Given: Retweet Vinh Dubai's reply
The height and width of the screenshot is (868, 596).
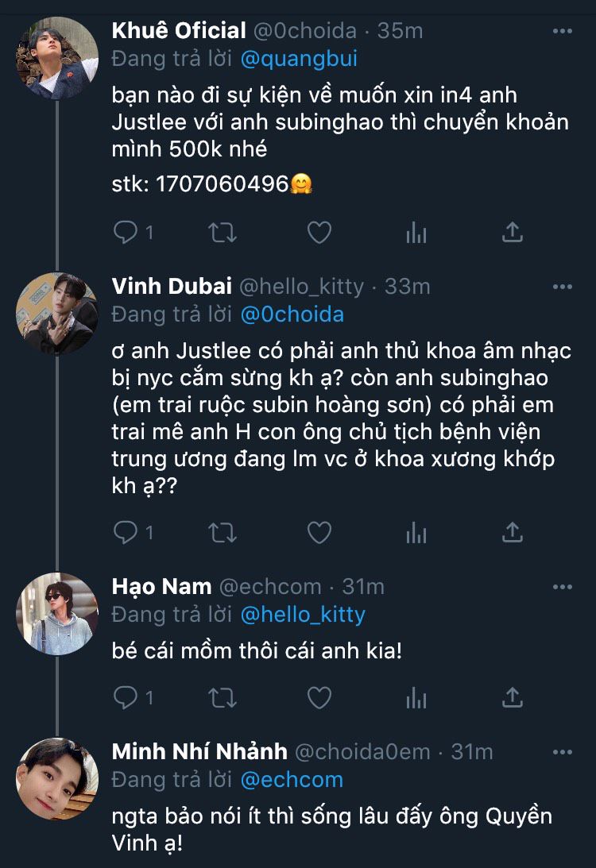Looking at the screenshot, I should [x=223, y=532].
